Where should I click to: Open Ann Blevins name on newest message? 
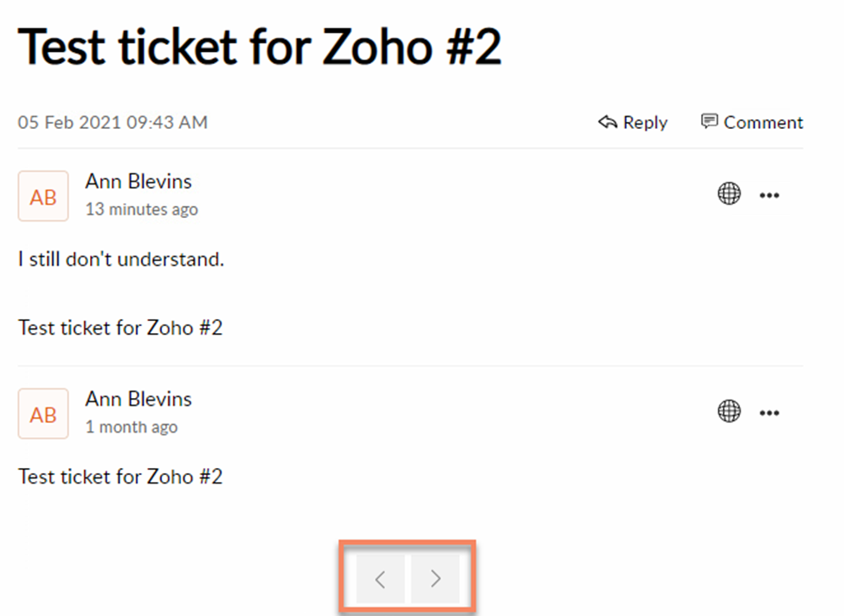coord(139,182)
